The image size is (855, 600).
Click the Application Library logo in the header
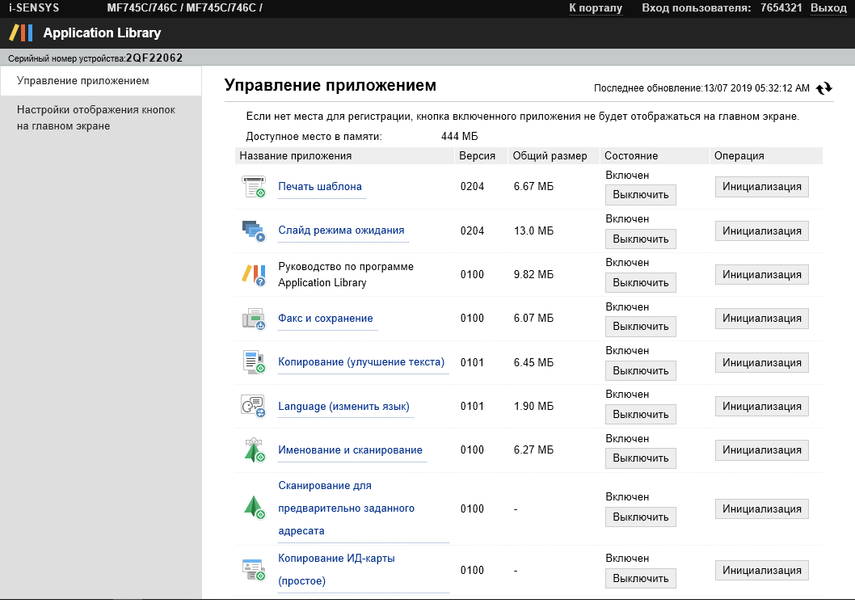[x=21, y=33]
